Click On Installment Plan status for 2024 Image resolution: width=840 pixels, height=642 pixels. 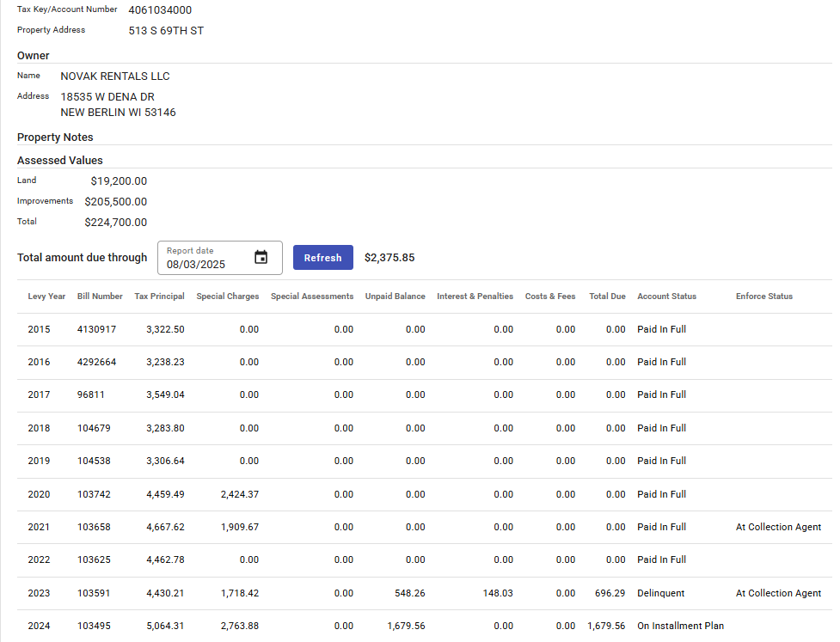pos(680,626)
